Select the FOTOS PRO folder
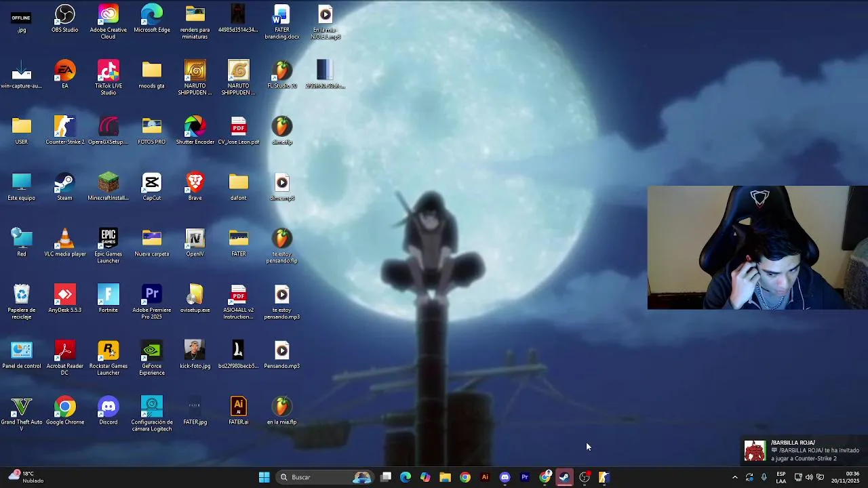The image size is (868, 488). 152,131
